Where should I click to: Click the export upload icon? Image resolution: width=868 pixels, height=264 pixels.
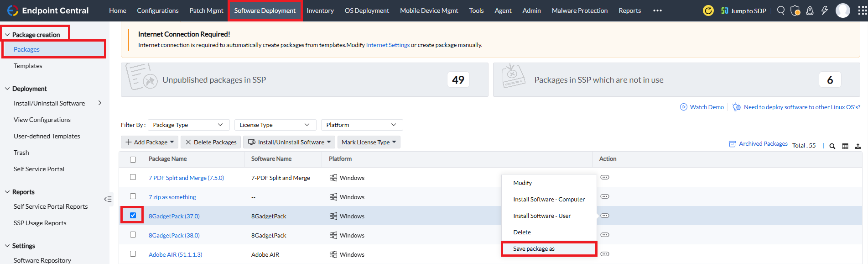pyautogui.click(x=858, y=146)
